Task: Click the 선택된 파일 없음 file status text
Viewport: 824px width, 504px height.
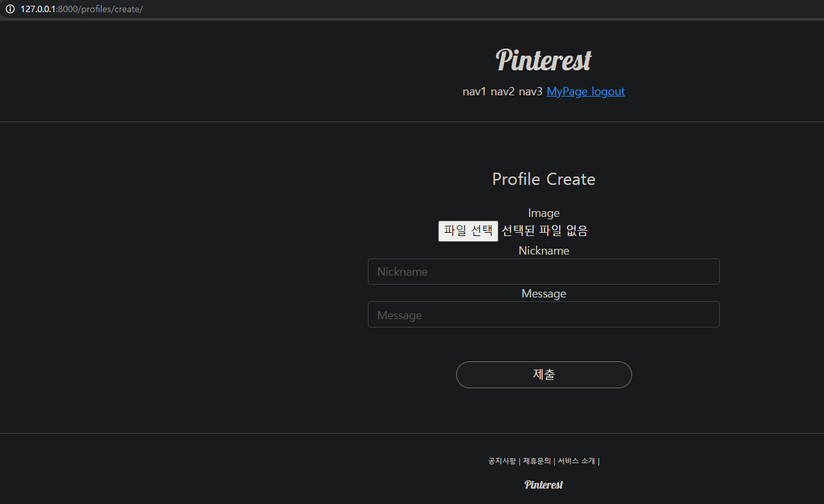Action: (x=544, y=231)
